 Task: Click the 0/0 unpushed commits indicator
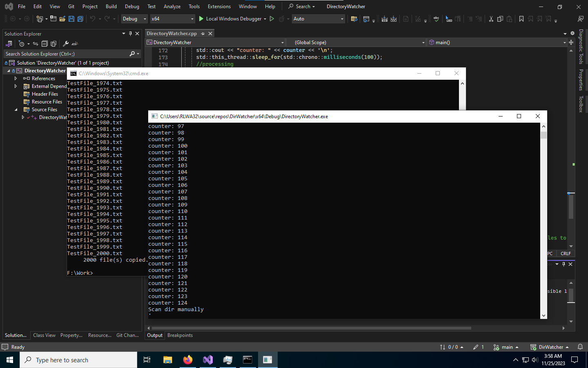452,347
